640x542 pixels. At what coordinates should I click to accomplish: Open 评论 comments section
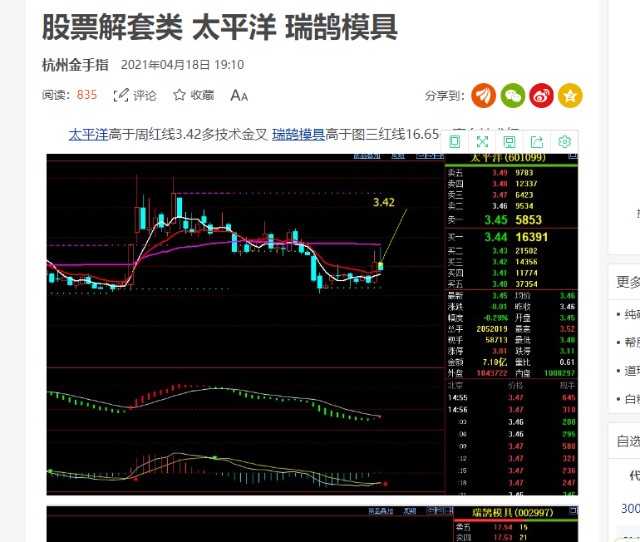[135, 95]
